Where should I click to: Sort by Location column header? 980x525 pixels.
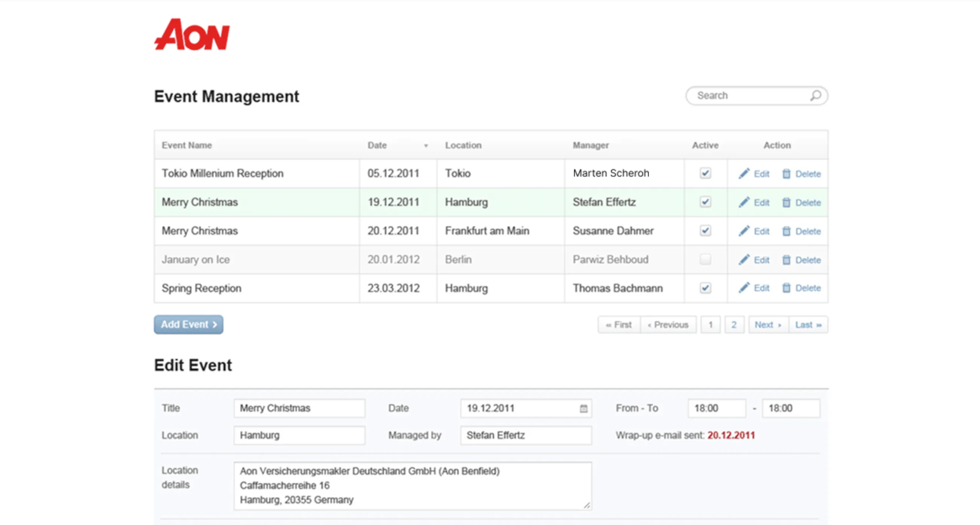pos(463,145)
